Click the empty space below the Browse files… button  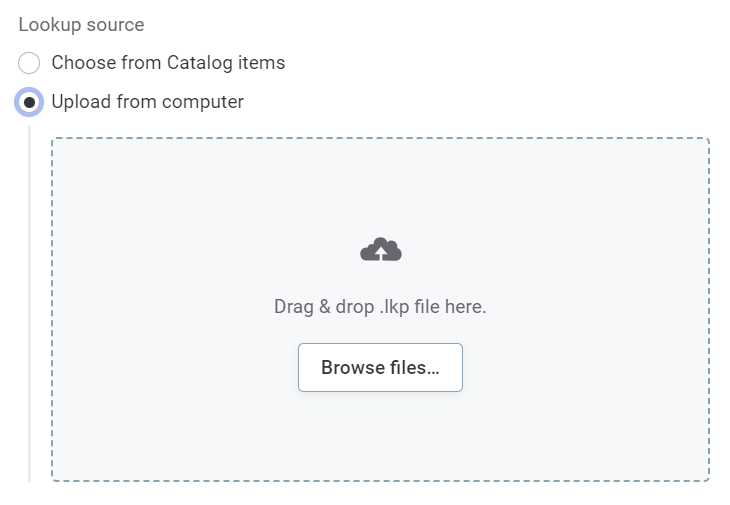click(380, 435)
